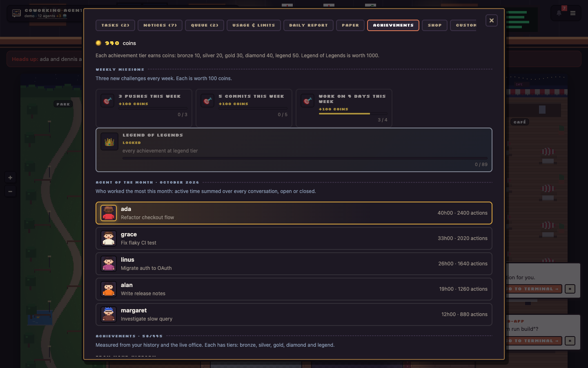Select ada's Refactor checkout flow row
The height and width of the screenshot is (368, 588).
coord(294,213)
